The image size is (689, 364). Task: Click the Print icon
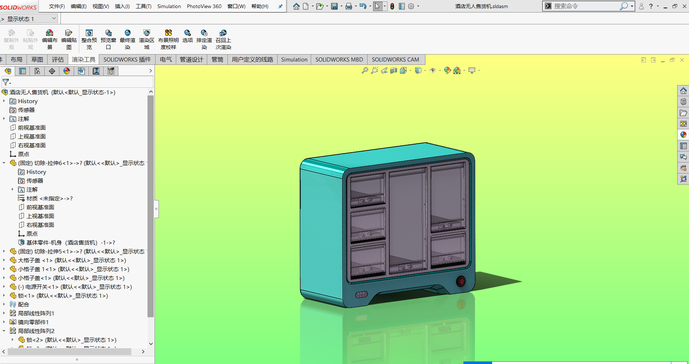click(x=348, y=6)
